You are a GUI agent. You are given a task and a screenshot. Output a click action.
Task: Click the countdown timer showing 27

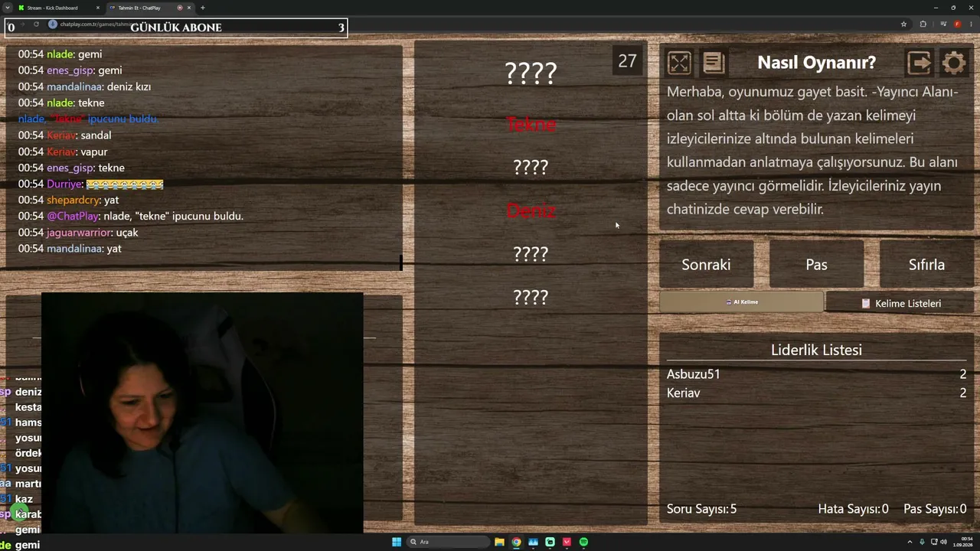pos(627,61)
